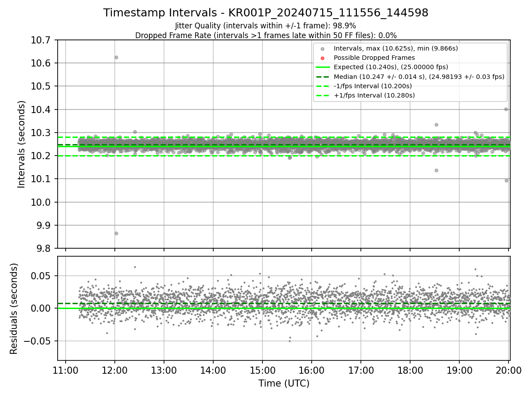Viewport: 532px width, 399px height.
Task: Click the 10.4 y-axis tick label
Action: point(41,110)
